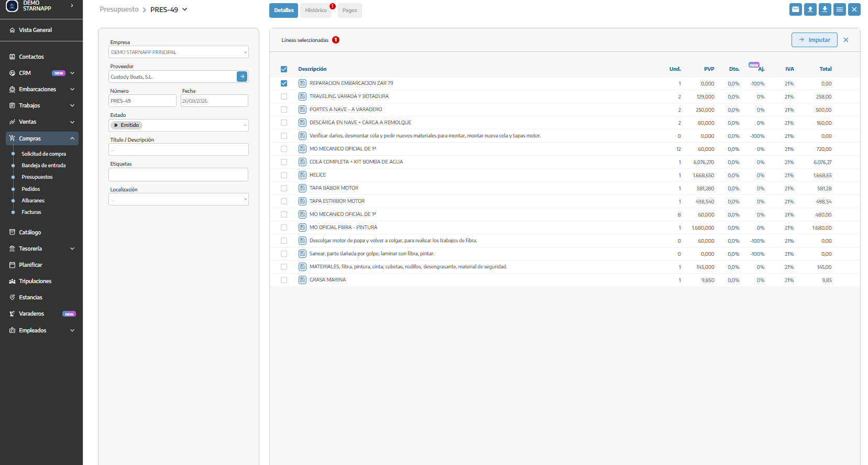868x465 pixels.
Task: Click the Imputar button
Action: pos(815,40)
